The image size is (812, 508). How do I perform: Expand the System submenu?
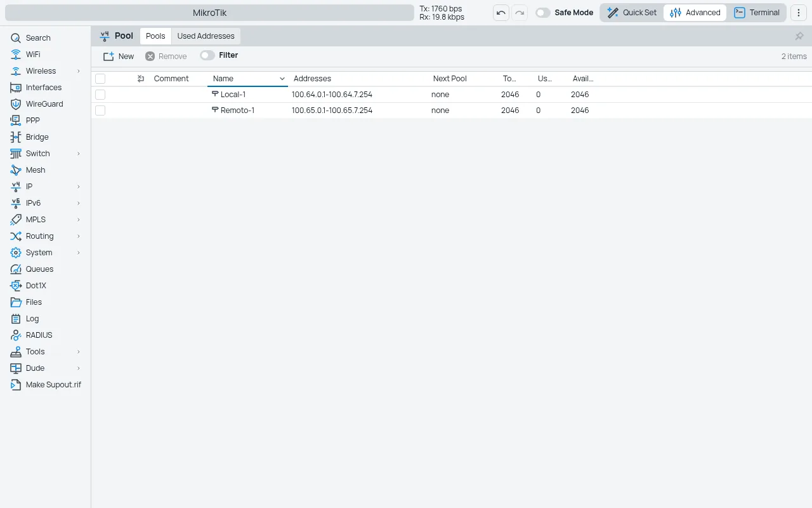click(x=79, y=253)
